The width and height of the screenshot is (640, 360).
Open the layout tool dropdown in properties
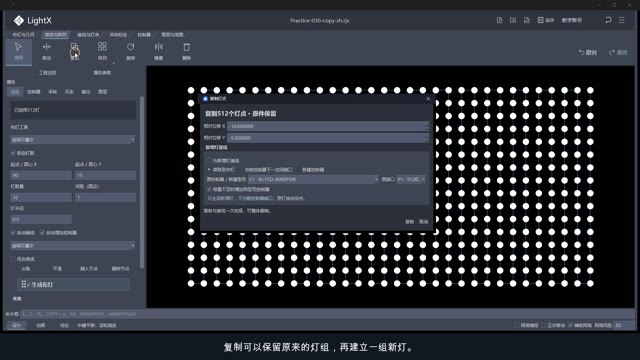tap(73, 140)
